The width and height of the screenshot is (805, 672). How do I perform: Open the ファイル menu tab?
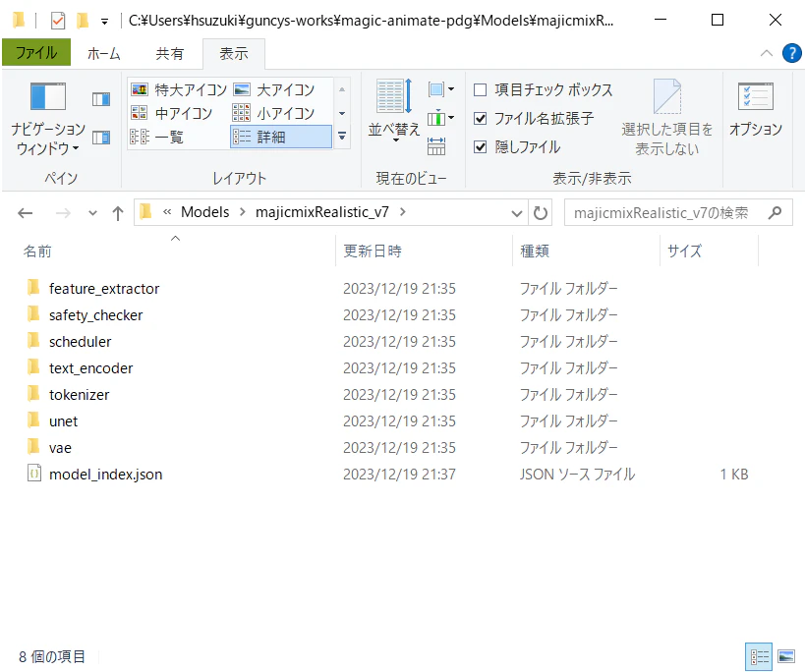pos(36,53)
